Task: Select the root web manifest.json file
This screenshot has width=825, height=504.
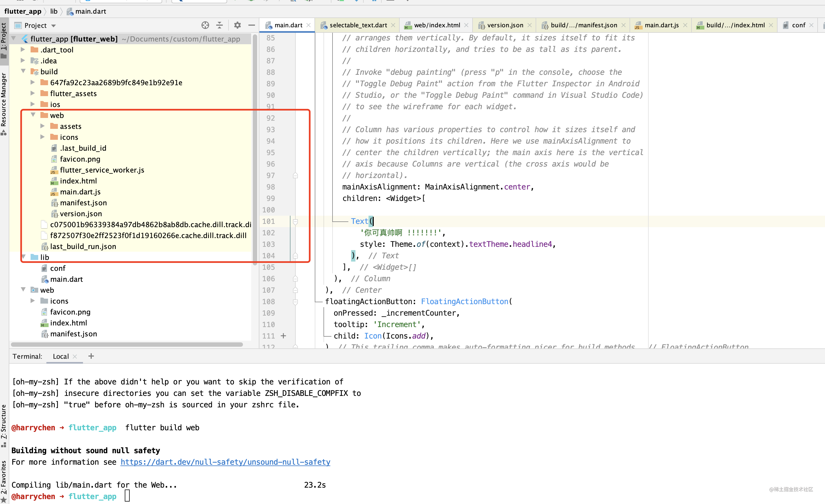Action: [74, 334]
